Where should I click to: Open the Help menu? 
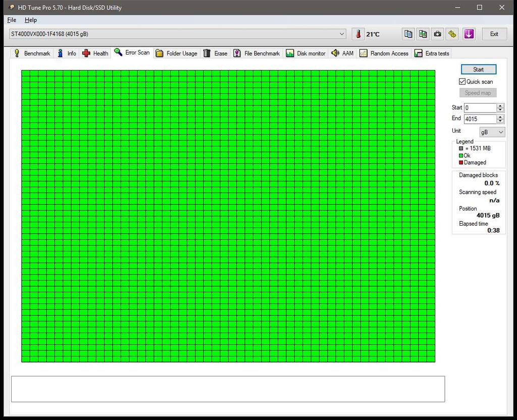click(31, 20)
